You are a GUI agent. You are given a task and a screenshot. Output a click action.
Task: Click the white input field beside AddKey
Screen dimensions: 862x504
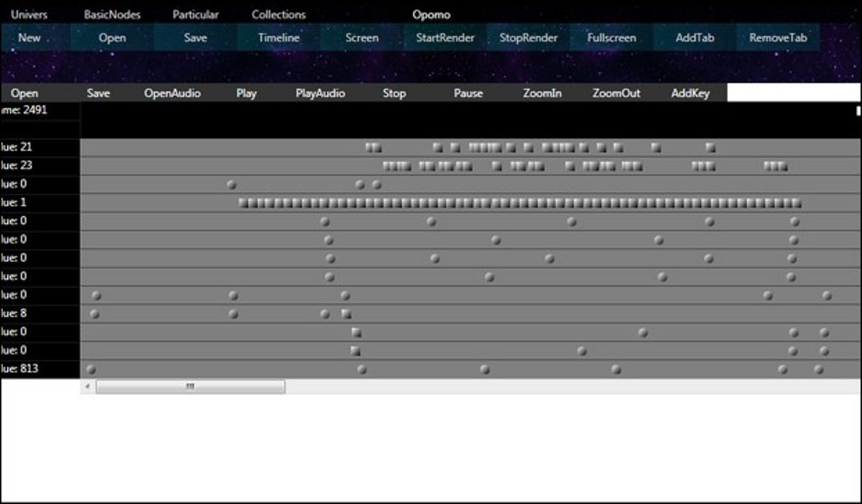pyautogui.click(x=794, y=93)
